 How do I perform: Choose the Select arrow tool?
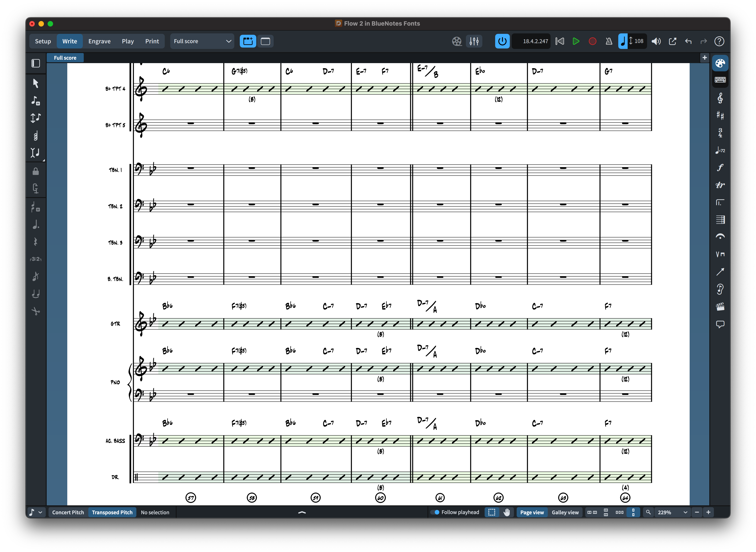(x=36, y=83)
